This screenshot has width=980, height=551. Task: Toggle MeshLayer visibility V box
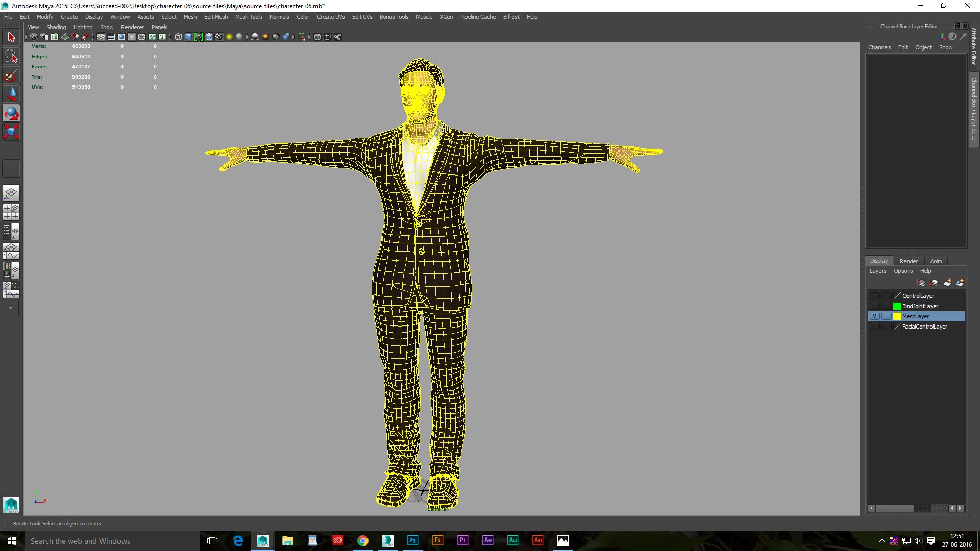coord(874,316)
